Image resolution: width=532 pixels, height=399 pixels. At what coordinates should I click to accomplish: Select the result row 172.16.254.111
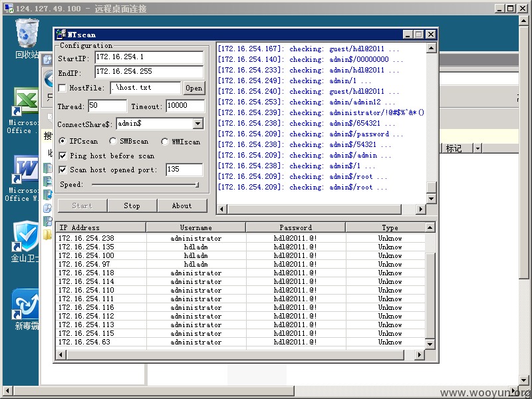[x=241, y=299]
